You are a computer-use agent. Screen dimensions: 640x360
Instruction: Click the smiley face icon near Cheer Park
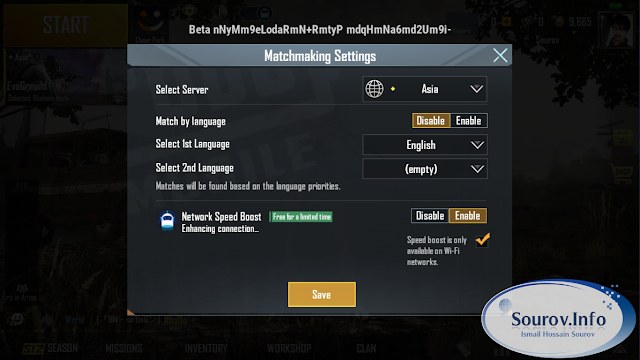click(150, 20)
